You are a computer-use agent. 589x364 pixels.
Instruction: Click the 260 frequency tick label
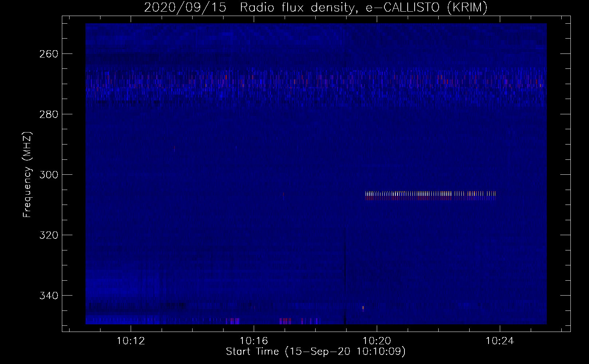coord(49,54)
